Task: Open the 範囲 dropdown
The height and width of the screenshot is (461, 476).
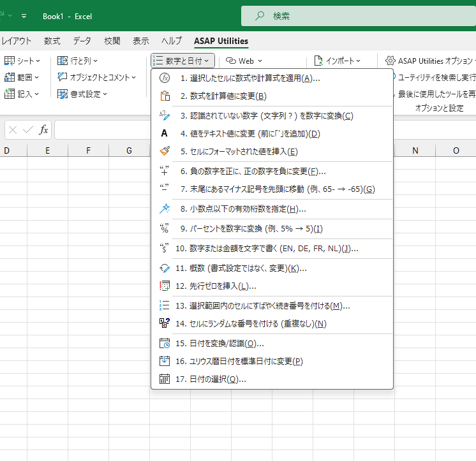Action: point(22,77)
